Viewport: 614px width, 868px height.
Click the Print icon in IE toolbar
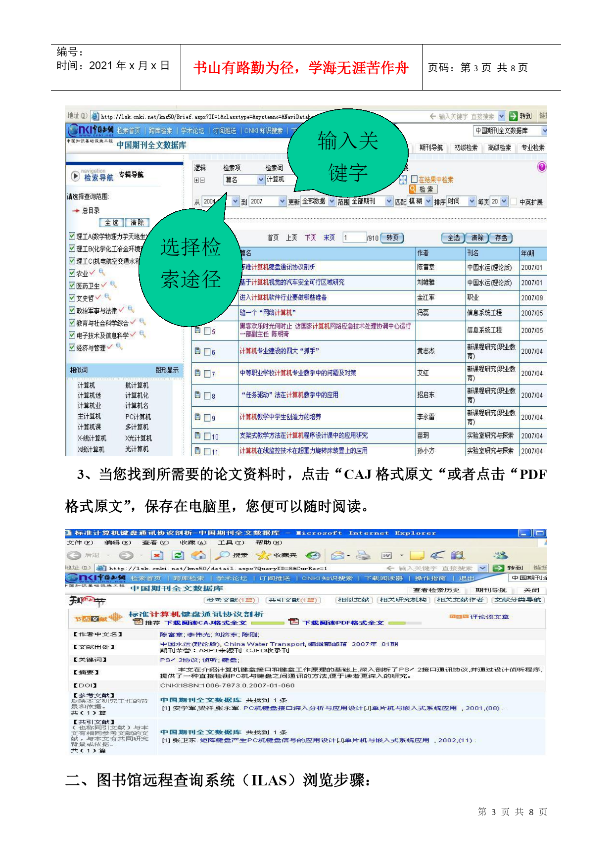(363, 555)
